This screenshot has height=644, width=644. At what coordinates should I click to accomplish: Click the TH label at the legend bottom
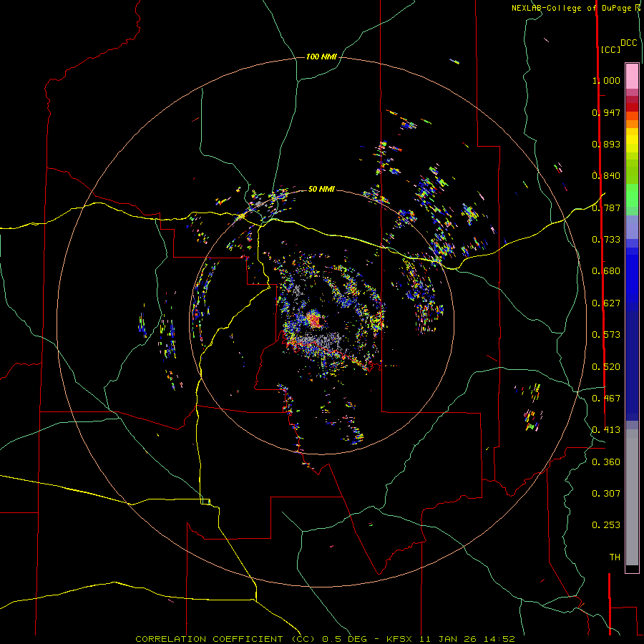(x=615, y=557)
